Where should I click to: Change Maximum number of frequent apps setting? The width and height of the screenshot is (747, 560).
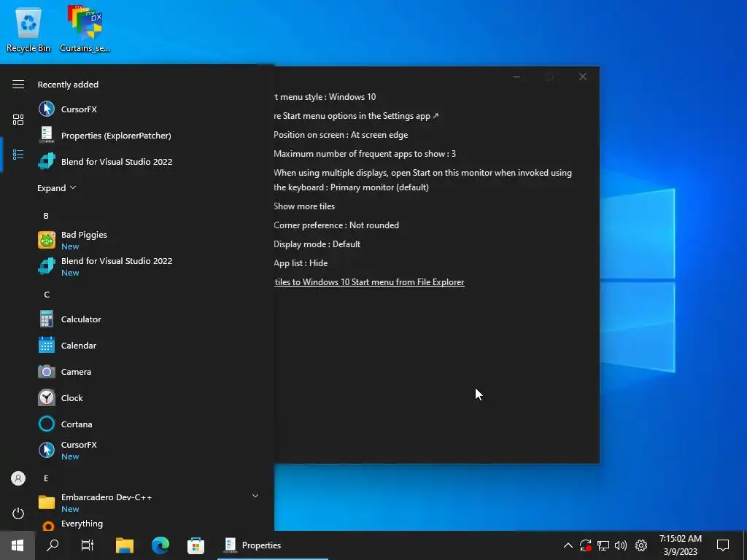(365, 154)
